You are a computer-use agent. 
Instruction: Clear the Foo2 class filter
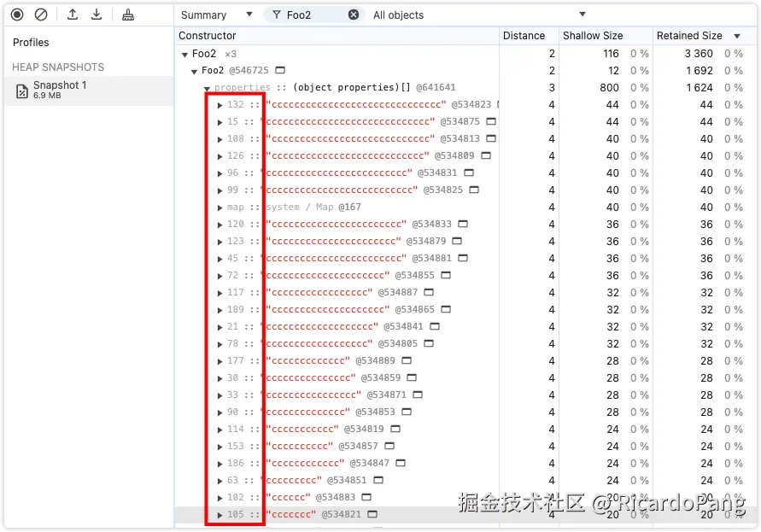click(x=354, y=15)
